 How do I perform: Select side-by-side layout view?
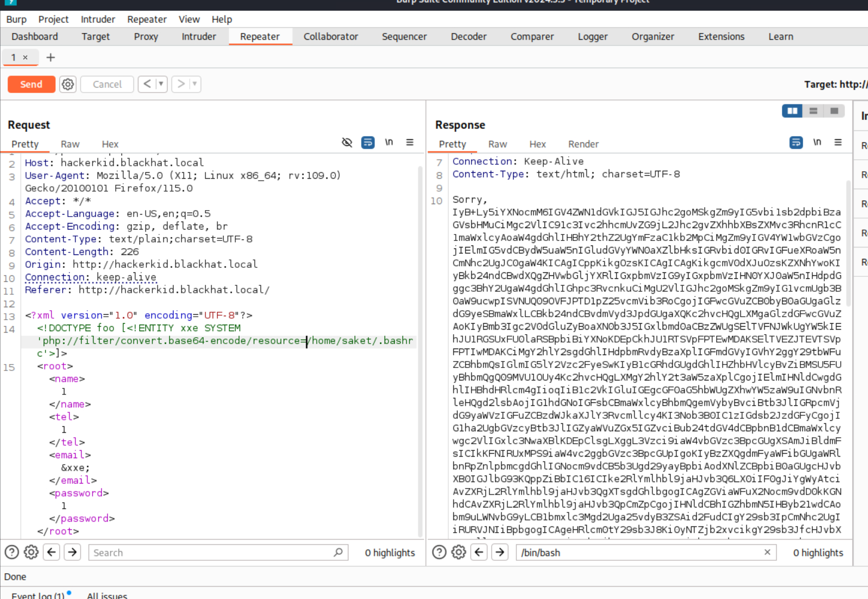792,111
